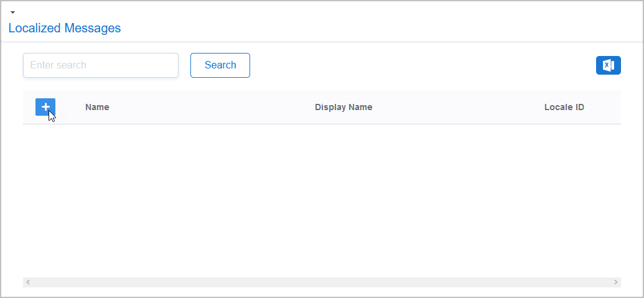
Task: Click the left arrow of the horizontal scrollbar
Action: pyautogui.click(x=28, y=282)
